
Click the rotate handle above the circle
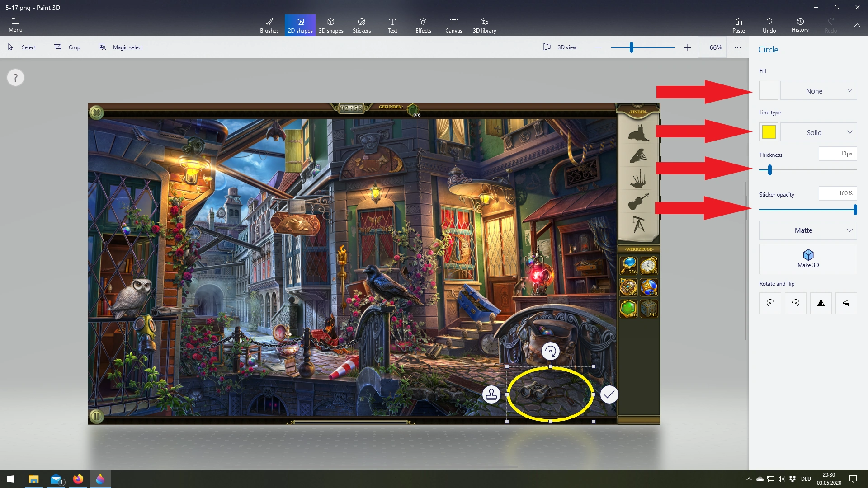click(x=550, y=351)
